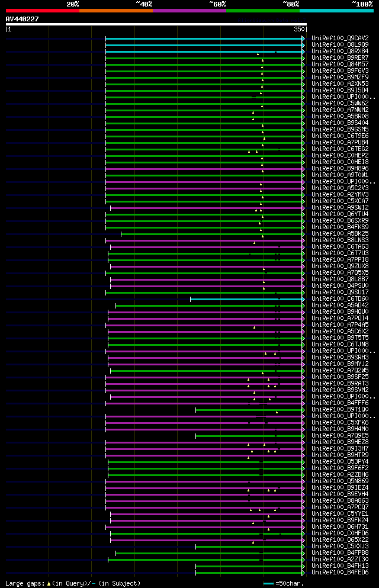Select the UniRef100_C6TAG3 label
Image resolution: width=379 pixels, height=588 pixels.
coord(340,247)
